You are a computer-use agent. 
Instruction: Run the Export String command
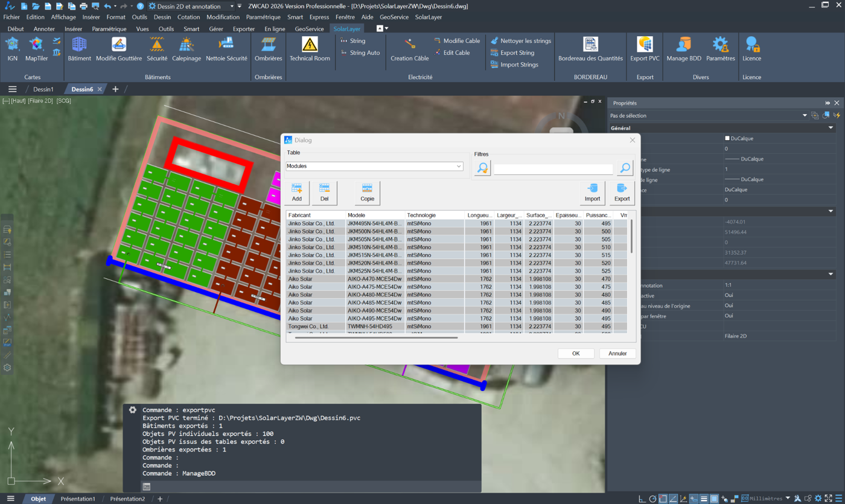(512, 53)
